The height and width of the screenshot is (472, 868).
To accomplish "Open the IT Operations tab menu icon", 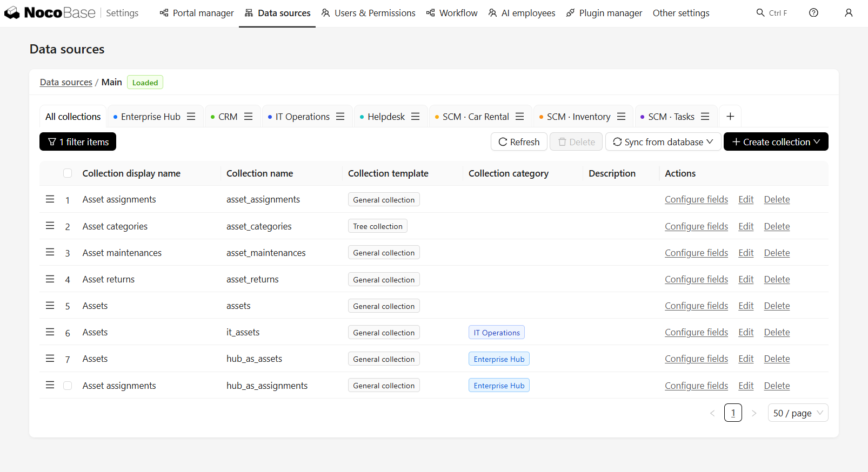I will coord(340,117).
